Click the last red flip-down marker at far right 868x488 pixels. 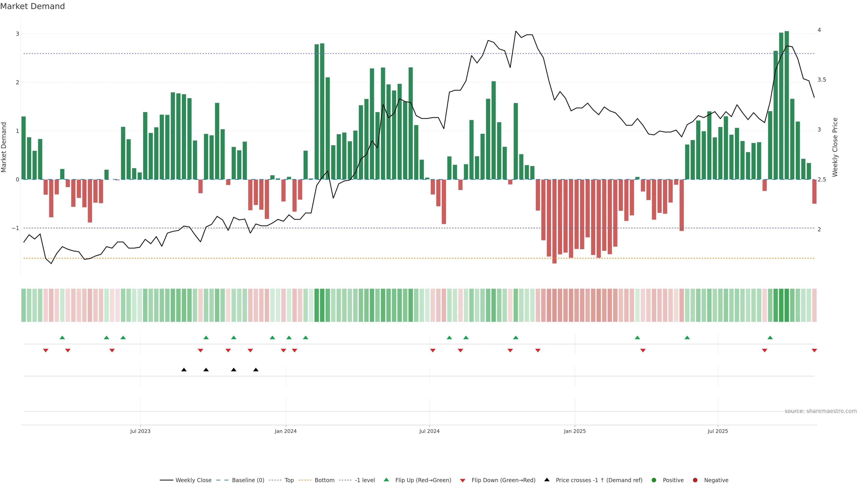(x=814, y=351)
